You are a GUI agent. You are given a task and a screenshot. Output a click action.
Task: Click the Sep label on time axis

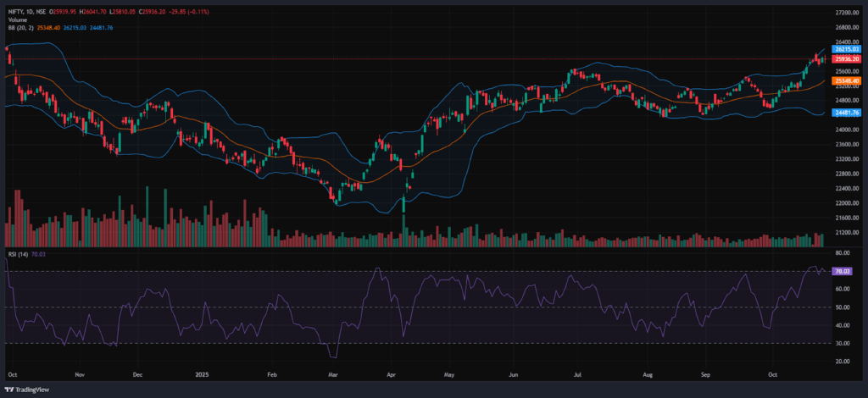click(x=705, y=373)
